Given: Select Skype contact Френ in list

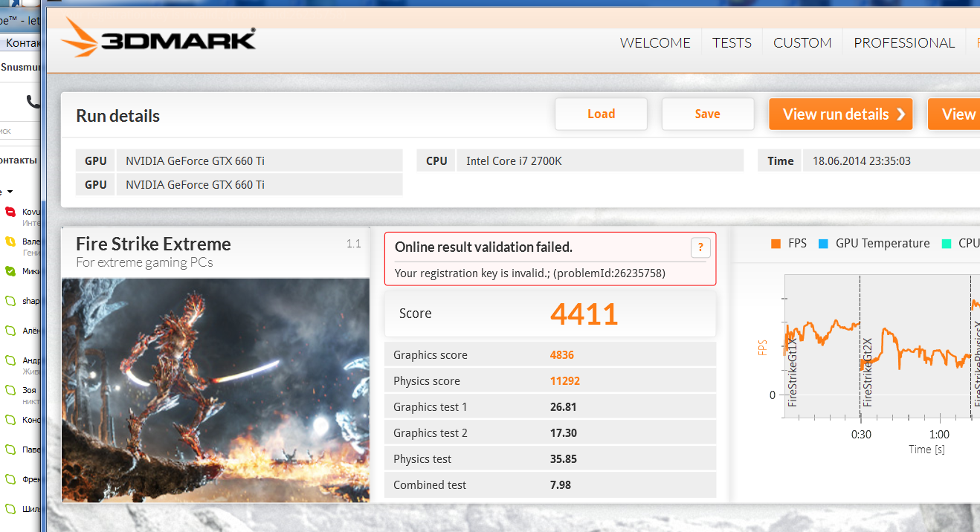Looking at the screenshot, I should pos(22,479).
